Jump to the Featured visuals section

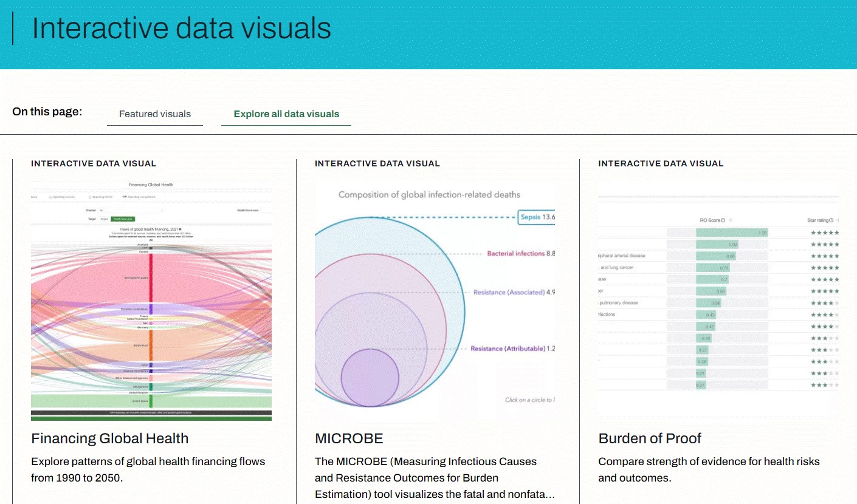coord(154,114)
